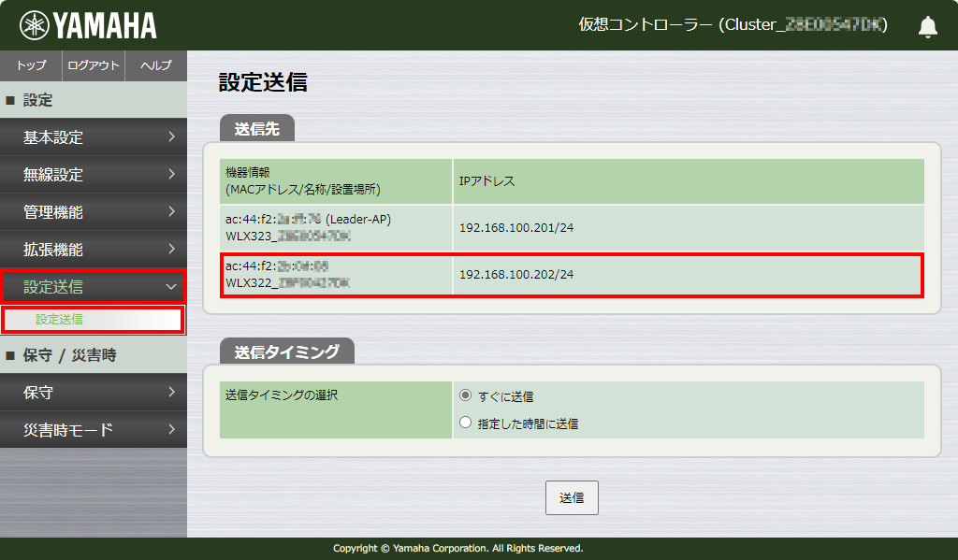Expand the 無線設定 sidebar menu
This screenshot has height=560, width=958.
(94, 175)
